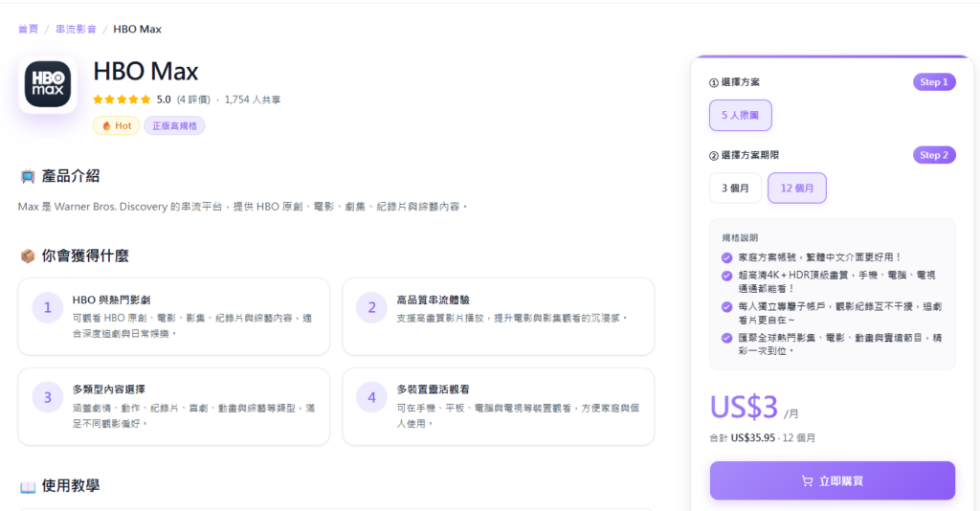Click the book icon beside 使用教學
The image size is (980, 511).
click(28, 487)
